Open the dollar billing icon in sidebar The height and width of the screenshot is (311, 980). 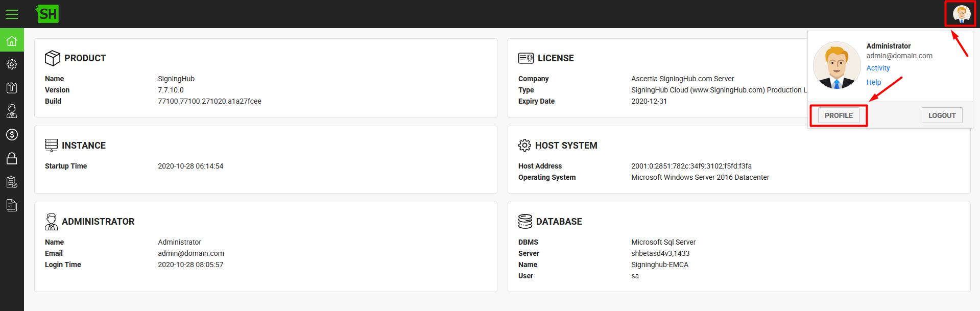[12, 135]
